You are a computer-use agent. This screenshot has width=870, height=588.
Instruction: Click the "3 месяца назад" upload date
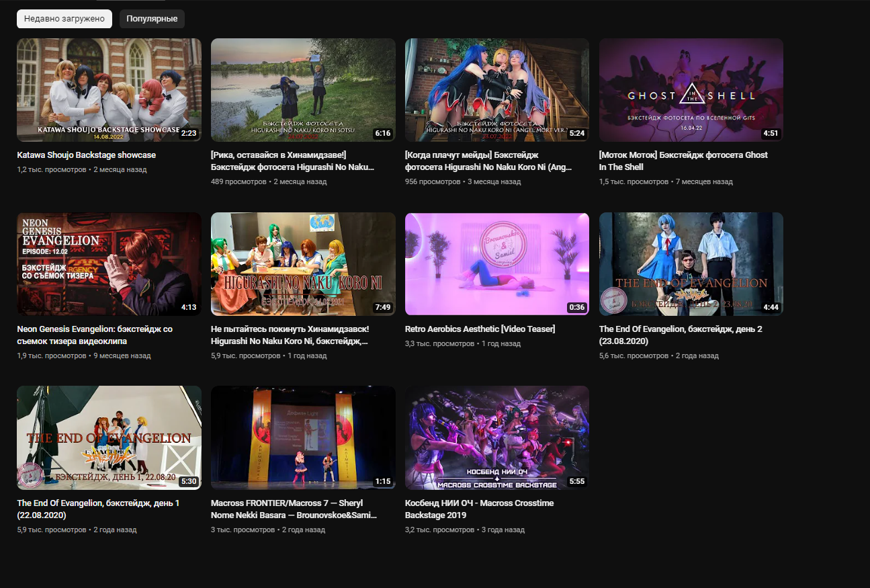coord(494,181)
